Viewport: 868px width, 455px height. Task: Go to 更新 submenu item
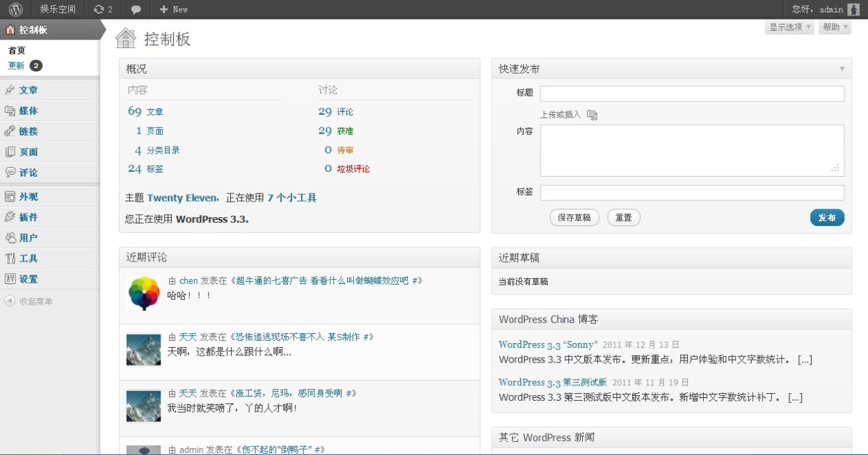coord(16,65)
